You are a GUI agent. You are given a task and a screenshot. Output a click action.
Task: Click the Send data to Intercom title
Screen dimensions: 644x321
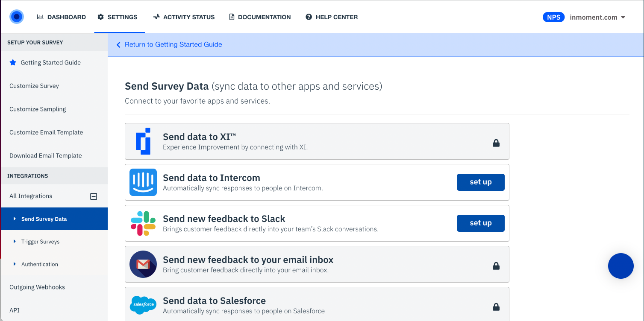pyautogui.click(x=212, y=178)
